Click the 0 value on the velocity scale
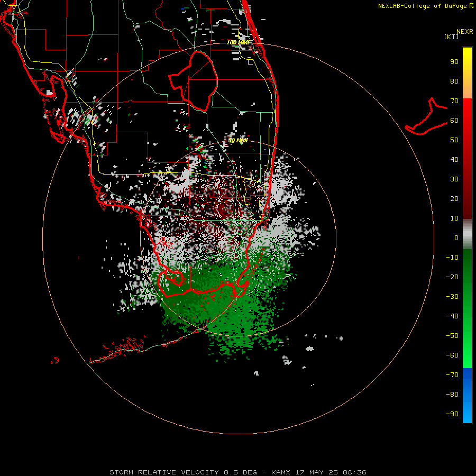 pos(456,238)
